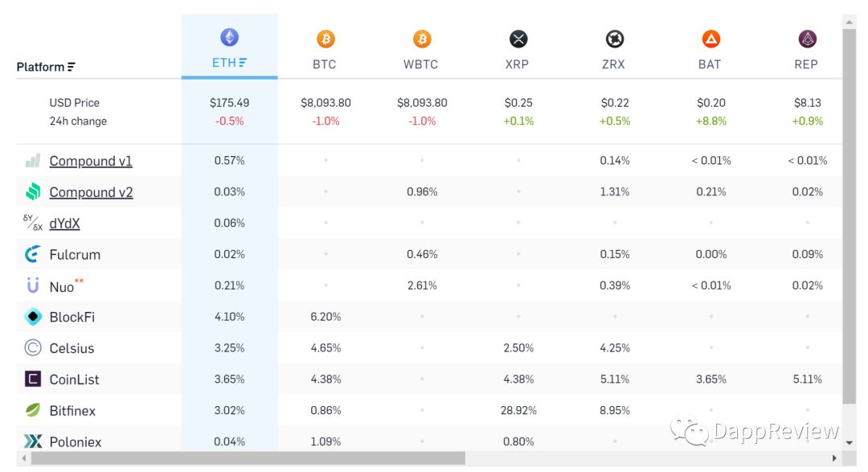Click the CoinList platform name
This screenshot has width=868, height=472.
(74, 380)
